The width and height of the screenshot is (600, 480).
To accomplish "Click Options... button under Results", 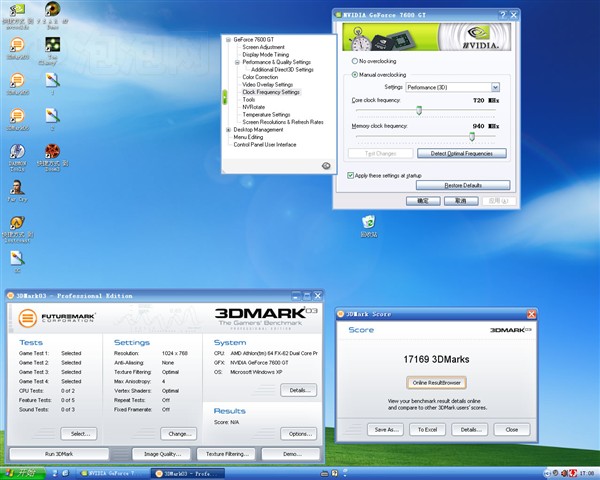I will [x=298, y=434].
